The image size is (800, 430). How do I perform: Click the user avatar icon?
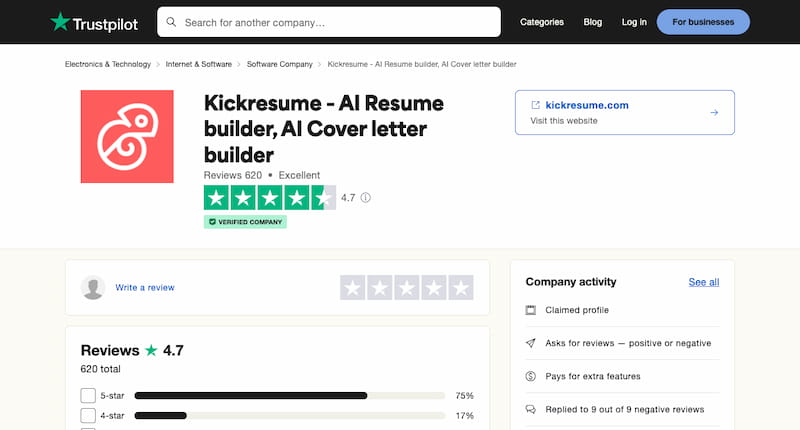point(93,288)
